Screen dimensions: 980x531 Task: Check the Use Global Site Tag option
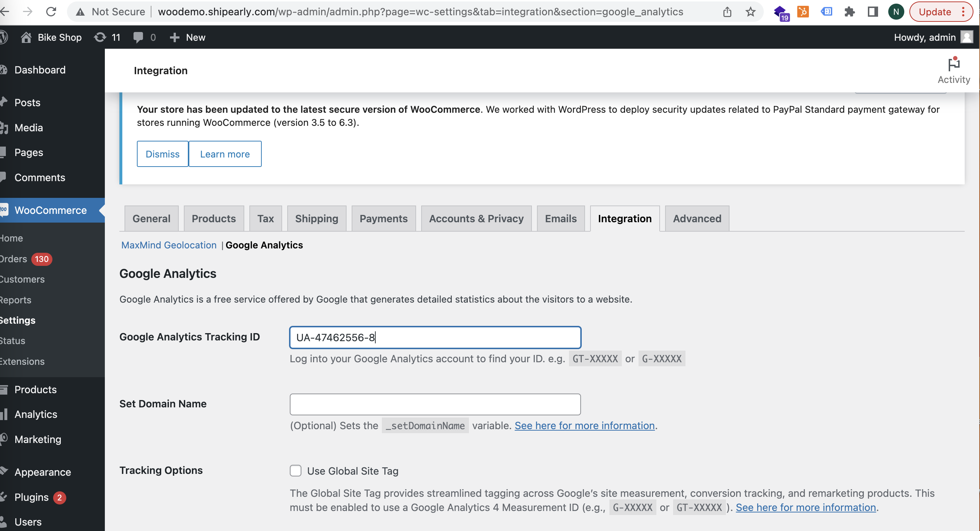[296, 470]
